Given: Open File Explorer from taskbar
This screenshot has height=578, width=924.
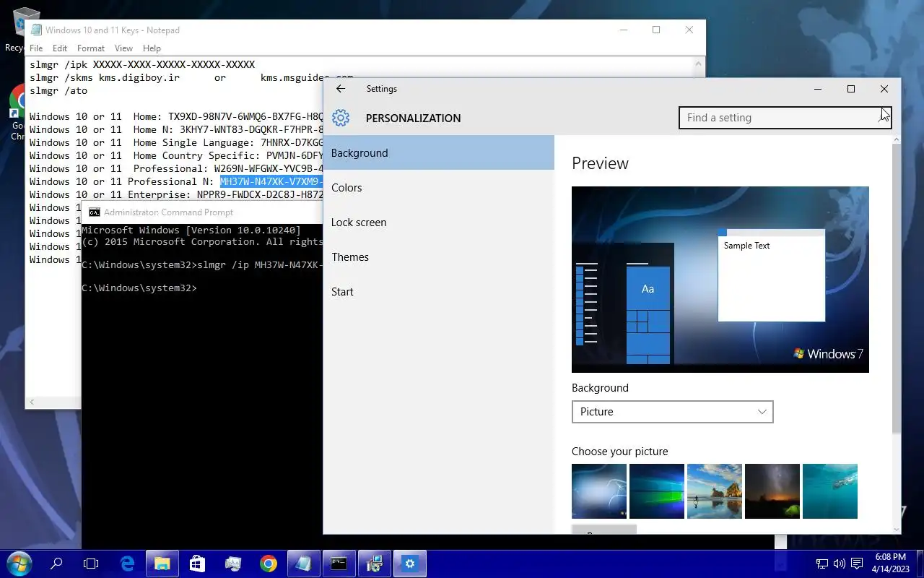Looking at the screenshot, I should pyautogui.click(x=162, y=564).
